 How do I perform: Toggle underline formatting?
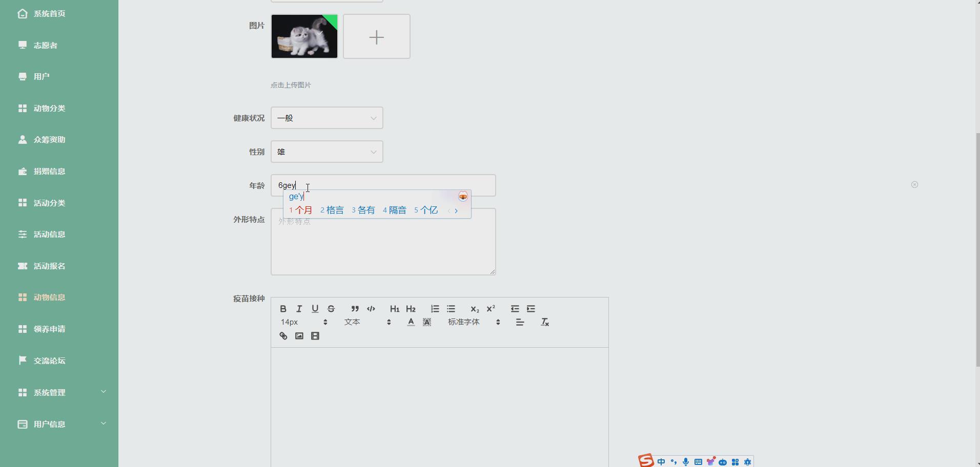tap(315, 309)
